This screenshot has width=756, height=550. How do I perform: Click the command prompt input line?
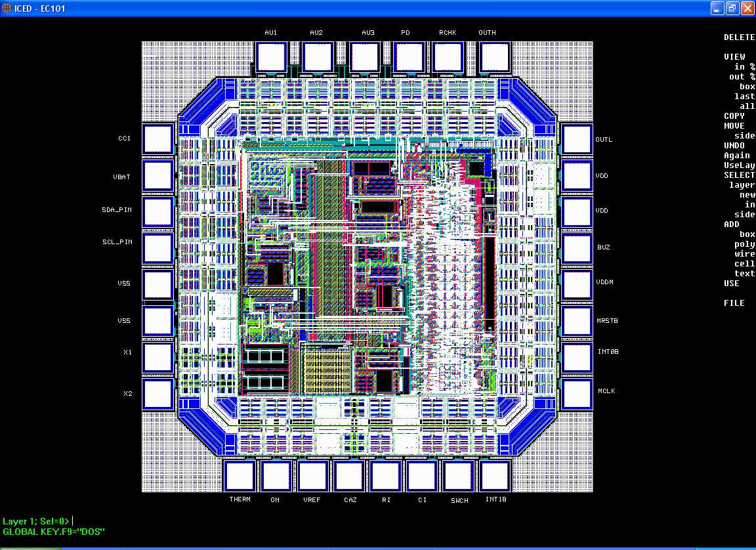pos(197,521)
